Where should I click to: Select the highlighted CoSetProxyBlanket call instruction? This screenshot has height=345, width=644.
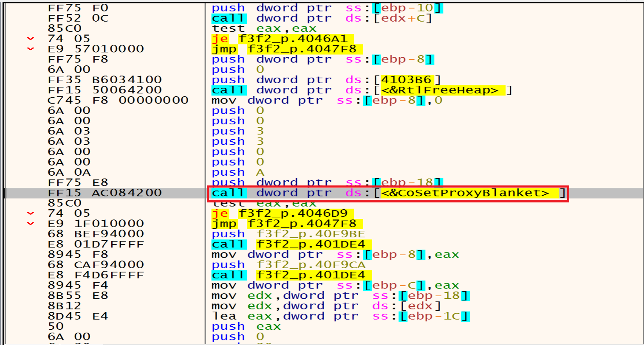[387, 193]
